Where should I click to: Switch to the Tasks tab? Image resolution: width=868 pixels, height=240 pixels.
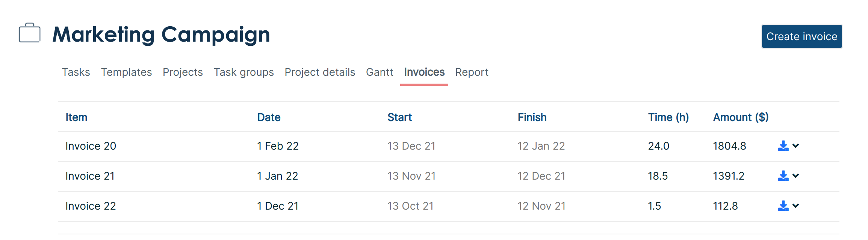pyautogui.click(x=76, y=72)
